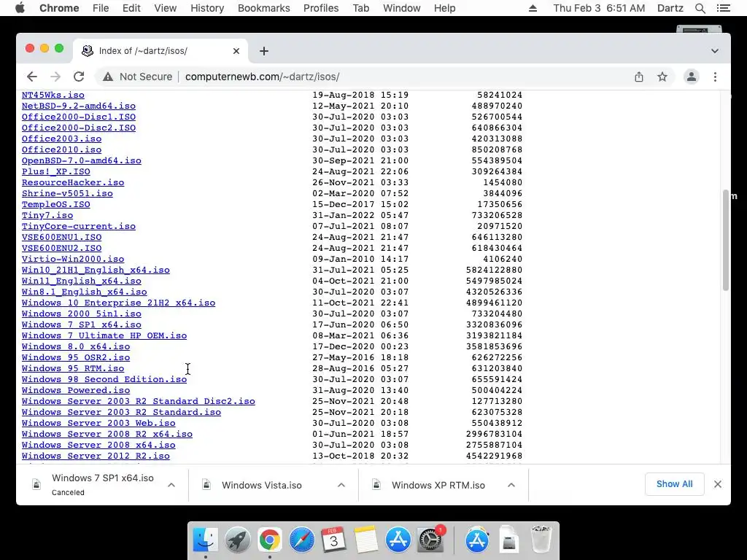
Task: Open the Window menu
Action: 402,8
